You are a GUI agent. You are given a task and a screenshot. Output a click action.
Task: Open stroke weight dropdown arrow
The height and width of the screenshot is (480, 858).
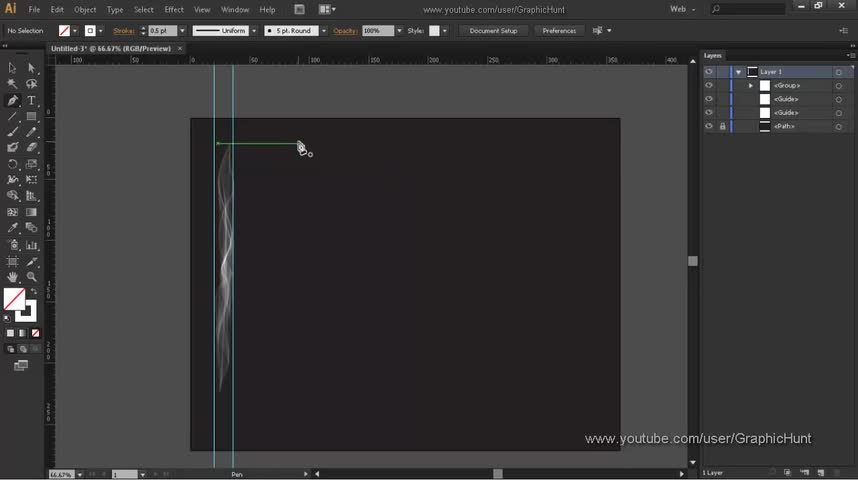(x=182, y=31)
